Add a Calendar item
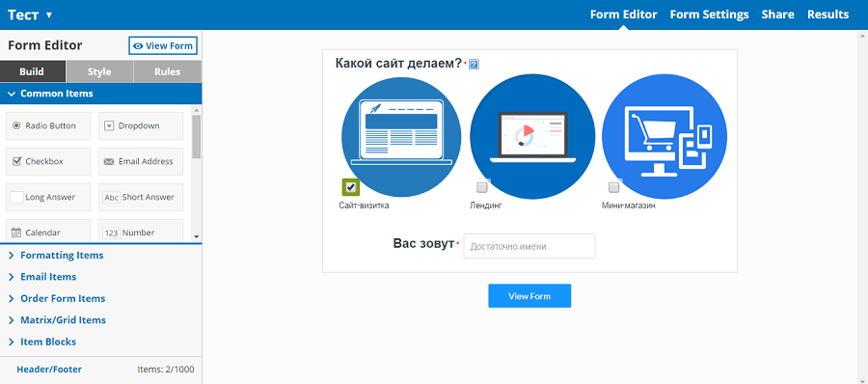 click(48, 231)
